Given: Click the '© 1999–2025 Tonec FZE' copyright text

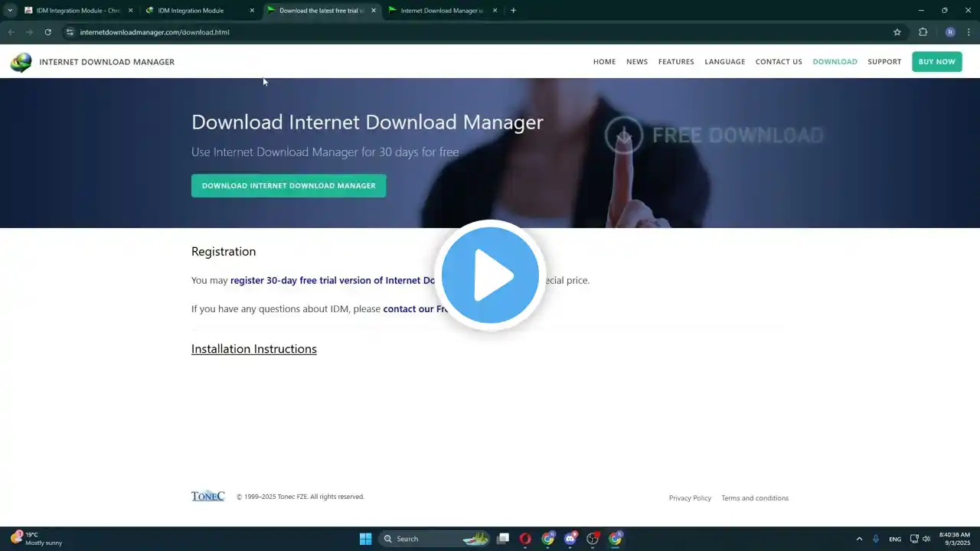Looking at the screenshot, I should pos(300,497).
